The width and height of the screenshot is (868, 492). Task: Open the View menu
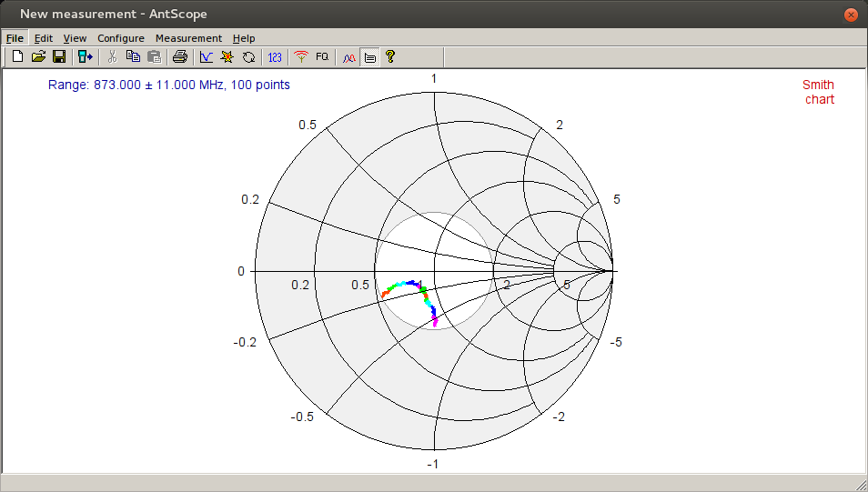[75, 38]
